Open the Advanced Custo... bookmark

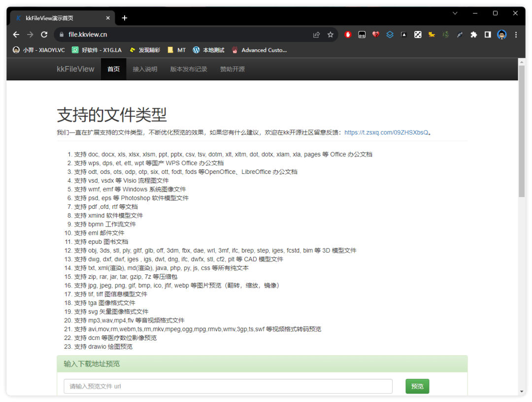pos(259,50)
